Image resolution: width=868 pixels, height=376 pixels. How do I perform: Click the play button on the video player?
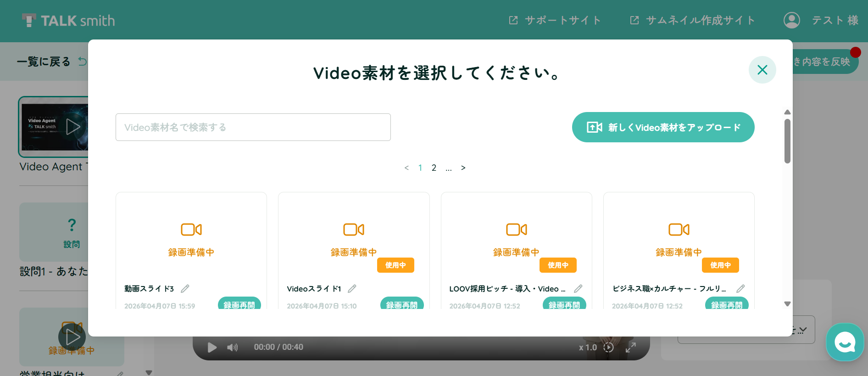pyautogui.click(x=212, y=348)
